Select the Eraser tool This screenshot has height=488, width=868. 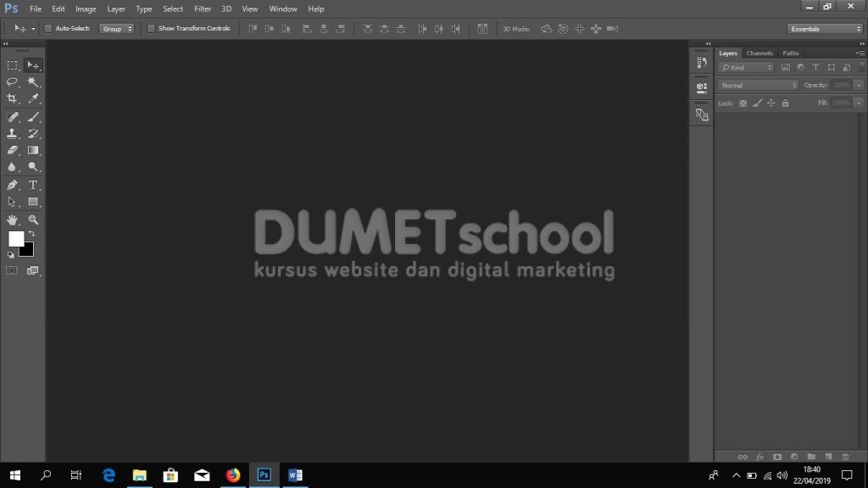[12, 150]
